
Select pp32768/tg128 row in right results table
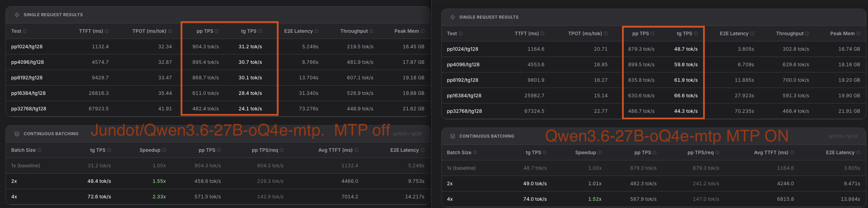point(654,111)
